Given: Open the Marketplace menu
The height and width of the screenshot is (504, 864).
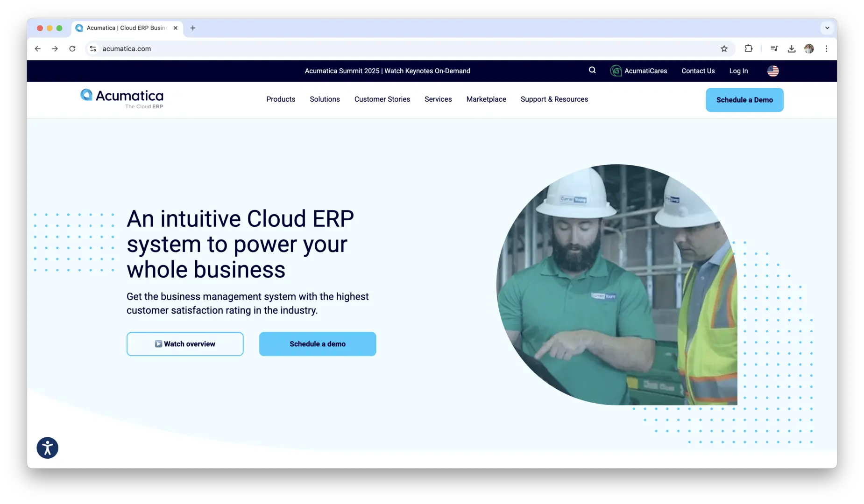Looking at the screenshot, I should point(486,99).
